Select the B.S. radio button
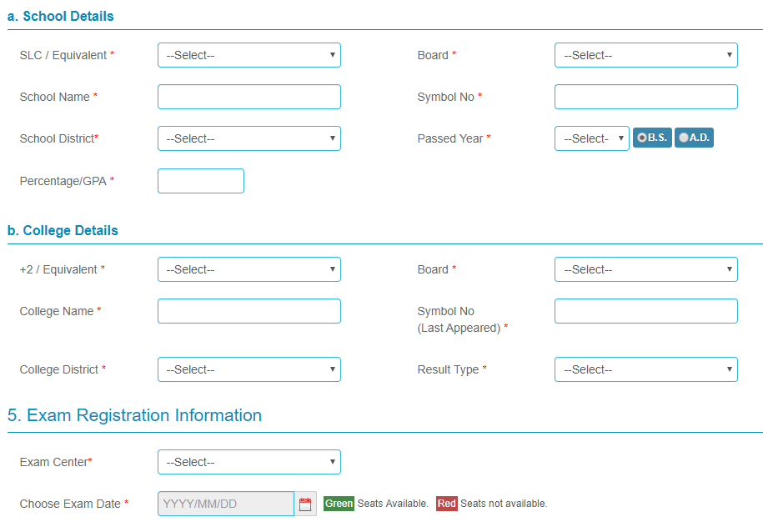This screenshot has width=763, height=532. (642, 138)
